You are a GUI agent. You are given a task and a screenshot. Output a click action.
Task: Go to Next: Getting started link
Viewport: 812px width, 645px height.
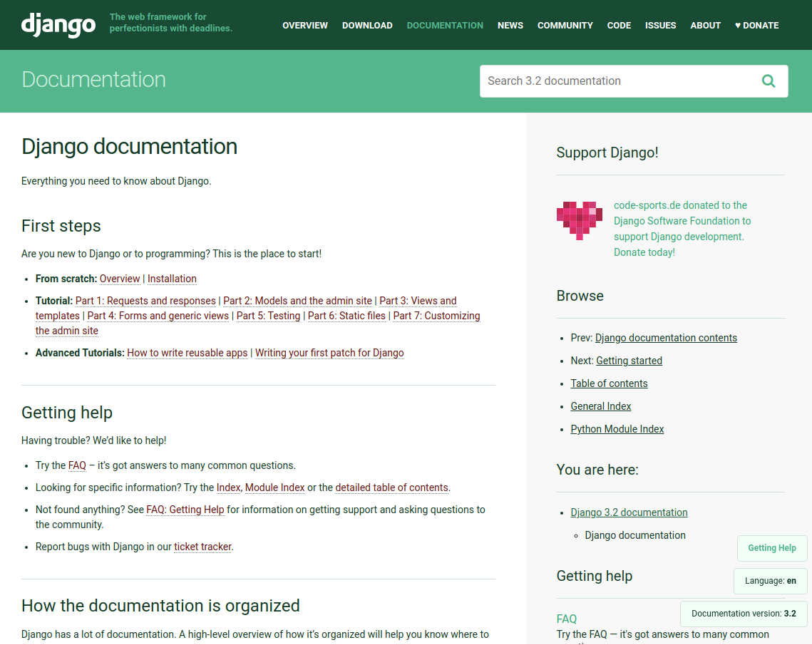(629, 361)
